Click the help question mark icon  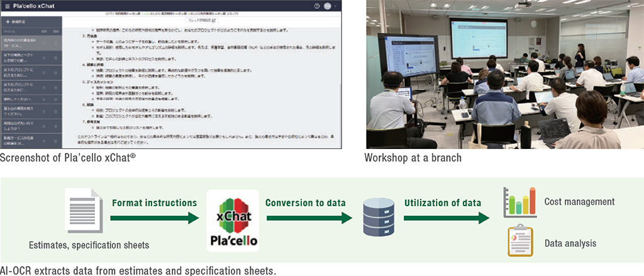317,6
